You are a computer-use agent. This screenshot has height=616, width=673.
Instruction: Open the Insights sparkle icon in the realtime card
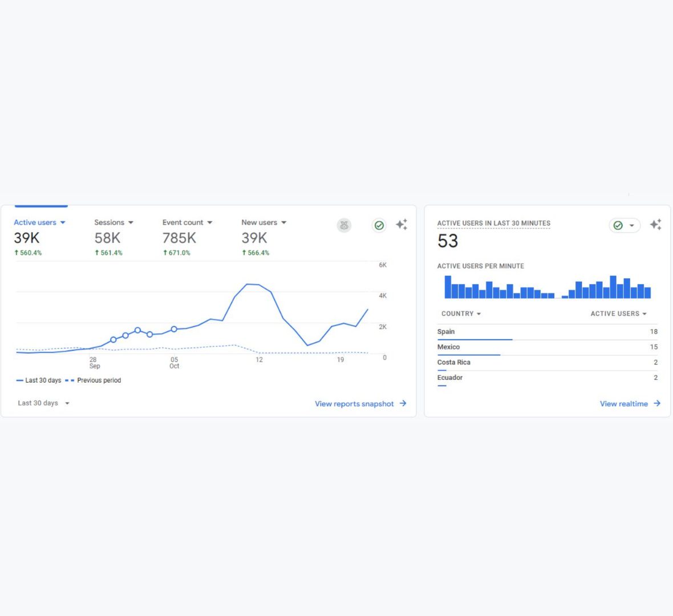[655, 225]
